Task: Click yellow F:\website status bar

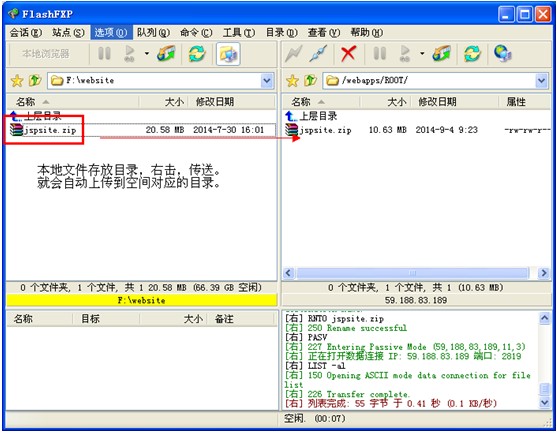Action: click(x=141, y=301)
